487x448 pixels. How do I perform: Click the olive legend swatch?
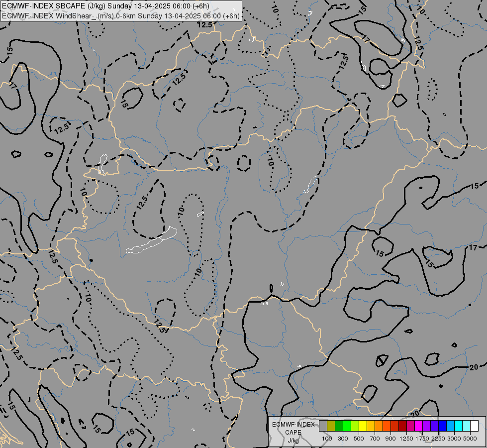tap(331, 426)
